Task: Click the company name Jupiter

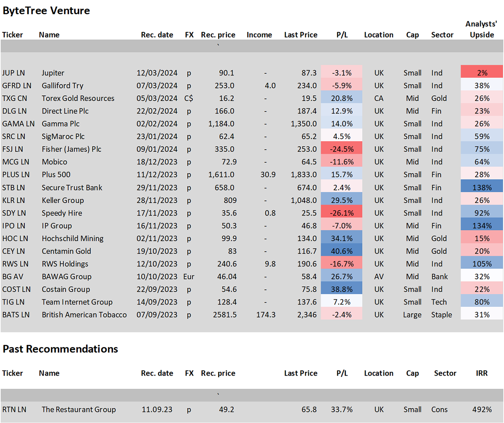Action: 53,73
